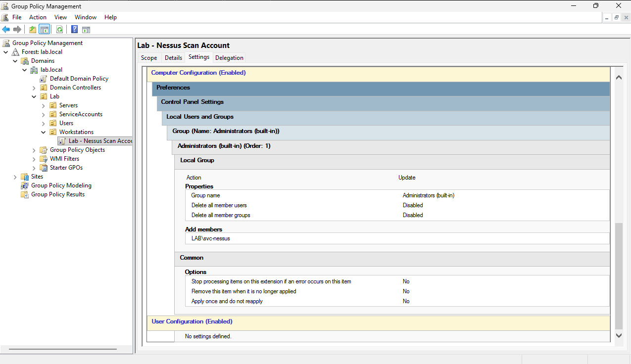Open the Help menu

[110, 17]
